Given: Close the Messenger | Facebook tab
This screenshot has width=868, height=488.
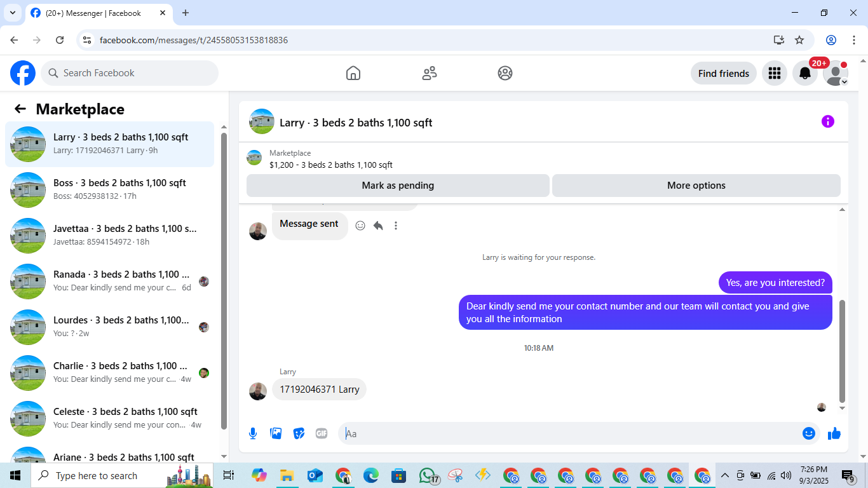Looking at the screenshot, I should pos(163,13).
